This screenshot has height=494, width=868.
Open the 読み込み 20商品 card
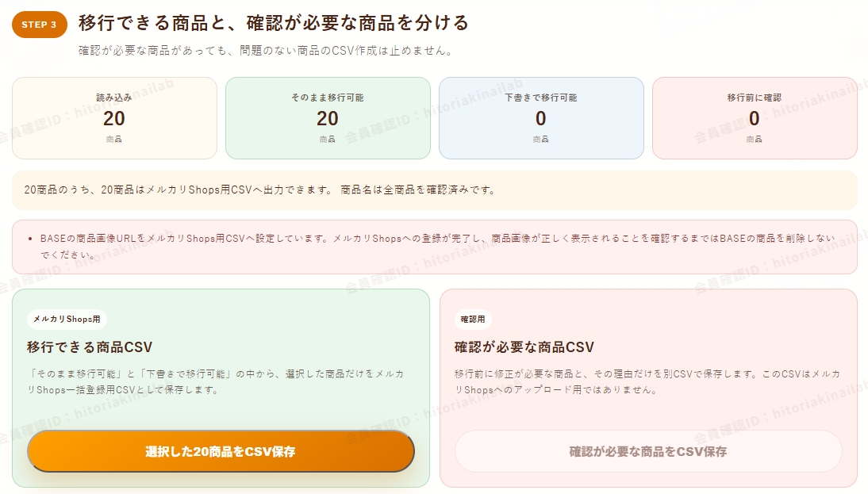coord(114,118)
